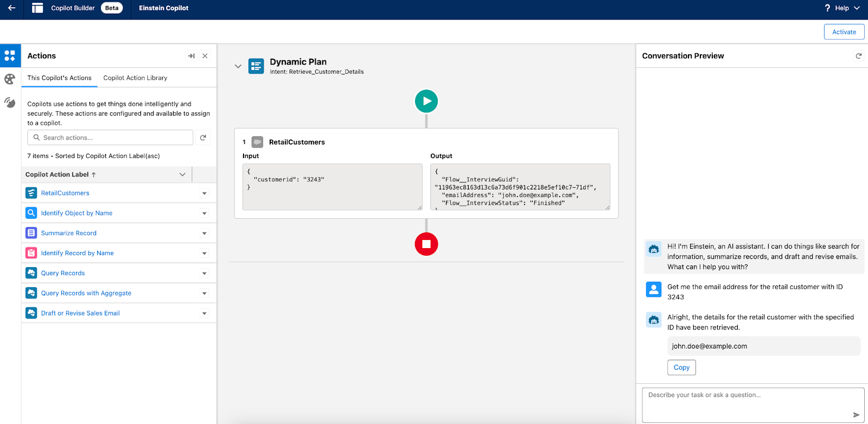Expand the Help dropdown chevron
The image size is (868, 424).
tap(857, 8)
